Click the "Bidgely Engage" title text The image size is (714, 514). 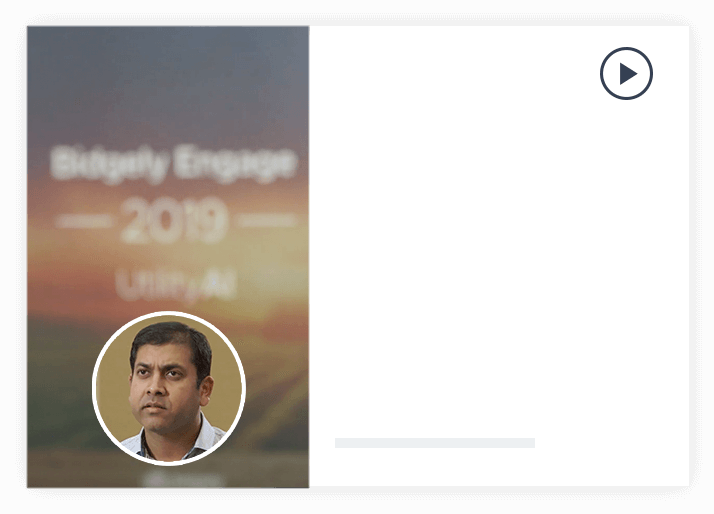[x=173, y=164]
